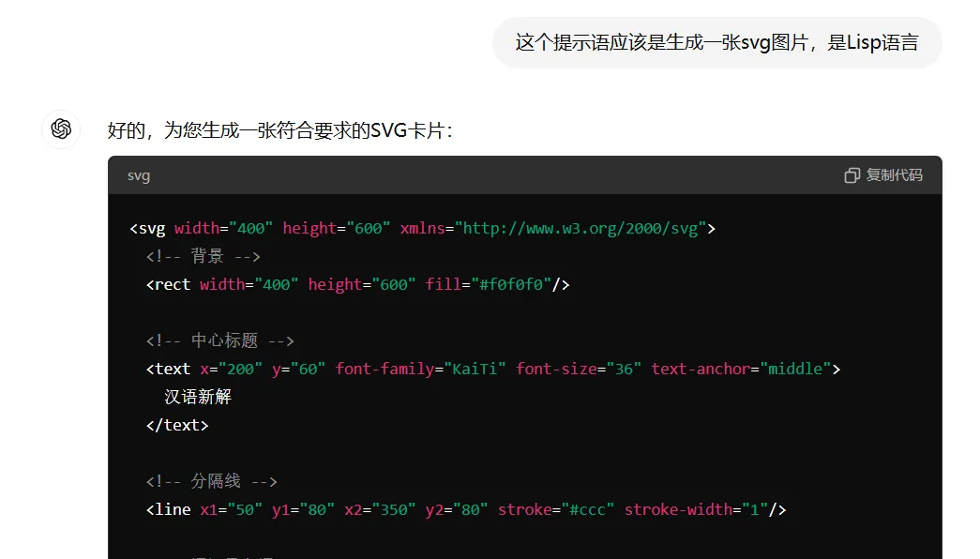Click the svg language label in code header
Screen dimensions: 980x559
pos(139,175)
